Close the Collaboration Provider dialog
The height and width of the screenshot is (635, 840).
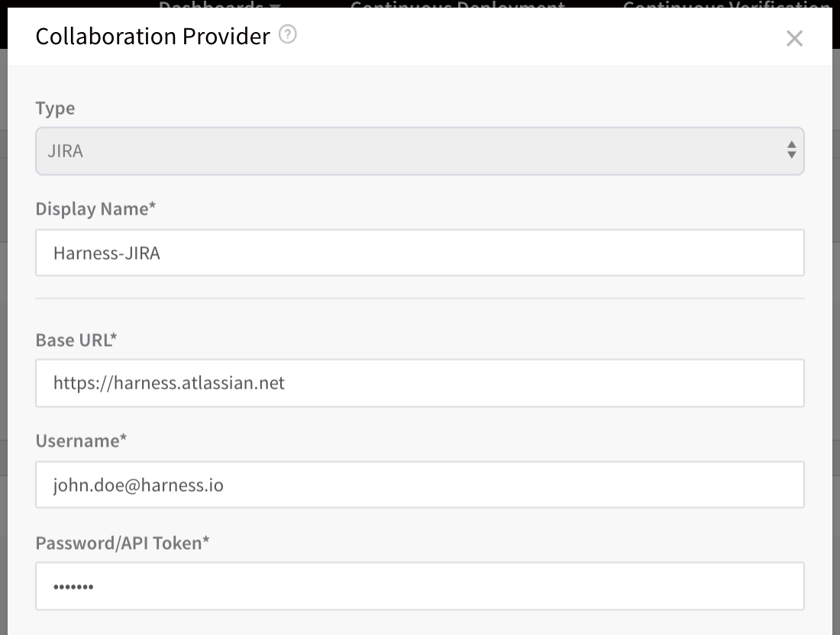point(794,39)
